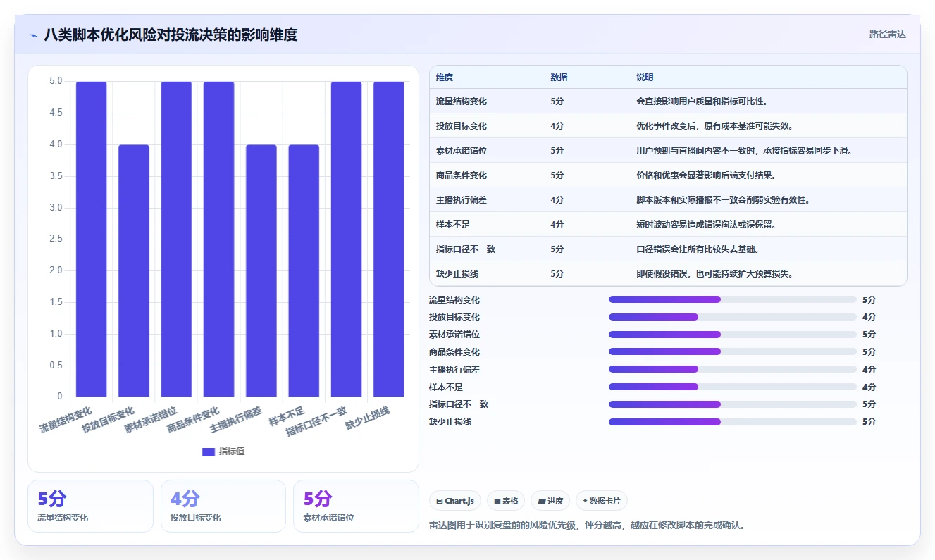This screenshot has width=935, height=560.
Task: Click the 投放目标变化 progress bar
Action: click(x=733, y=317)
